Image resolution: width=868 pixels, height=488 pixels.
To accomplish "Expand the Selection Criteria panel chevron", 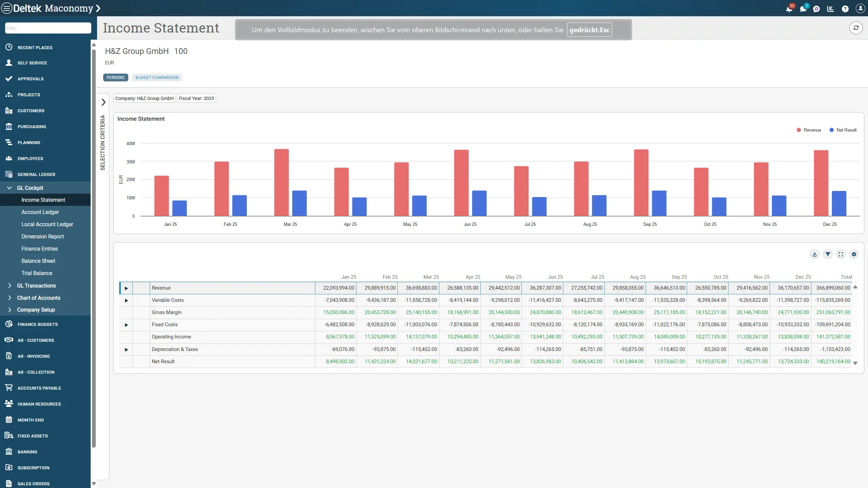I will click(x=103, y=102).
